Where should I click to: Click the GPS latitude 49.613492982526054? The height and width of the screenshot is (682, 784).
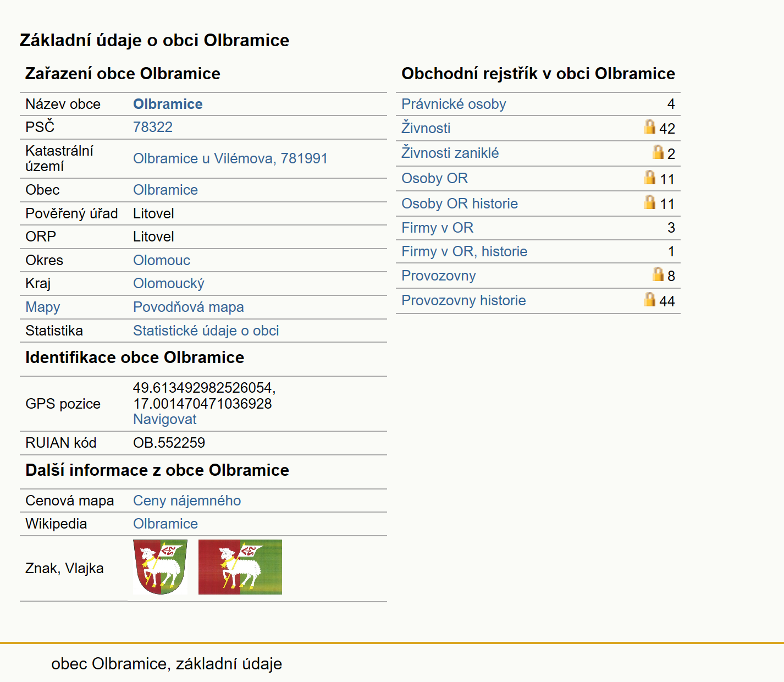204,388
